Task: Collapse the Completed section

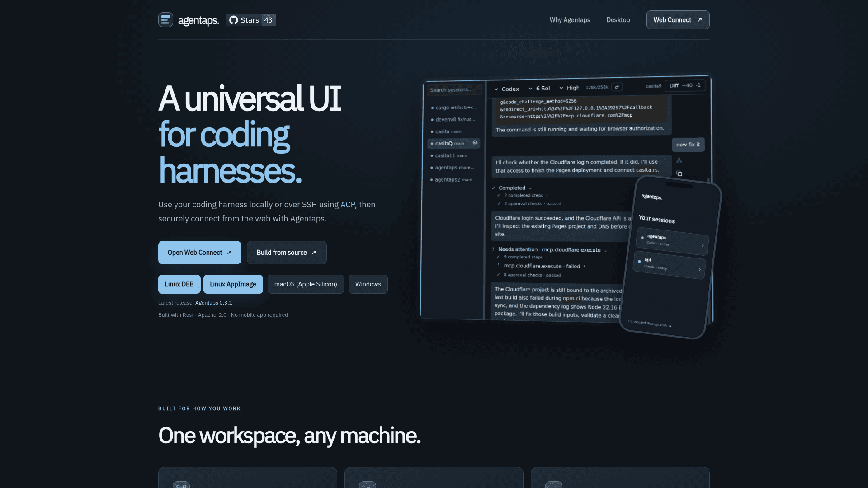Action: point(512,188)
